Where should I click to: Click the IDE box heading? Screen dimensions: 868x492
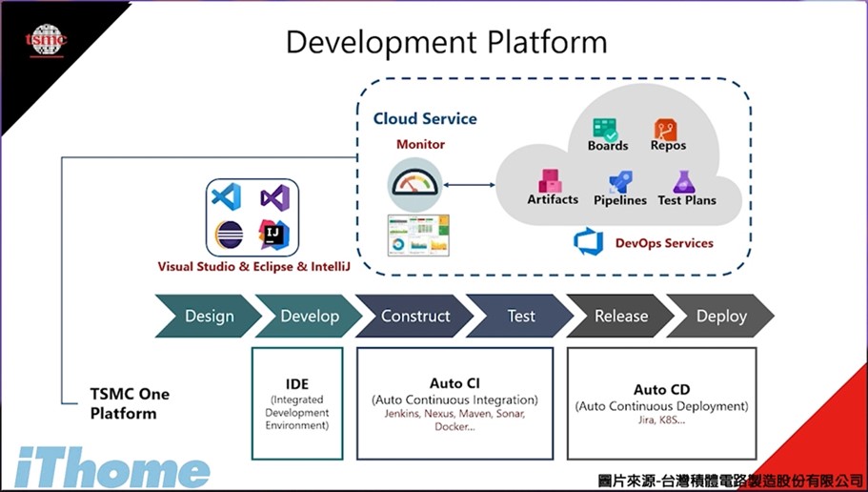point(297,384)
